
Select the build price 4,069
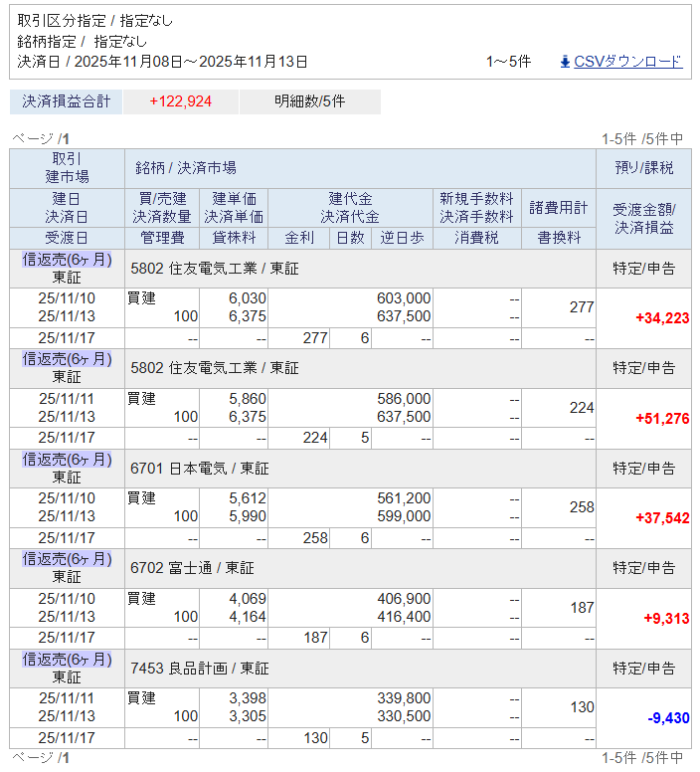(248, 599)
